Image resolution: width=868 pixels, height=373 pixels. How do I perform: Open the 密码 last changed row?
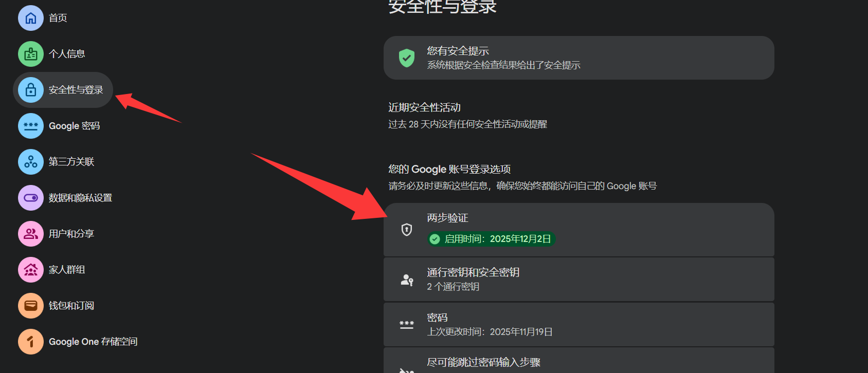pyautogui.click(x=578, y=324)
